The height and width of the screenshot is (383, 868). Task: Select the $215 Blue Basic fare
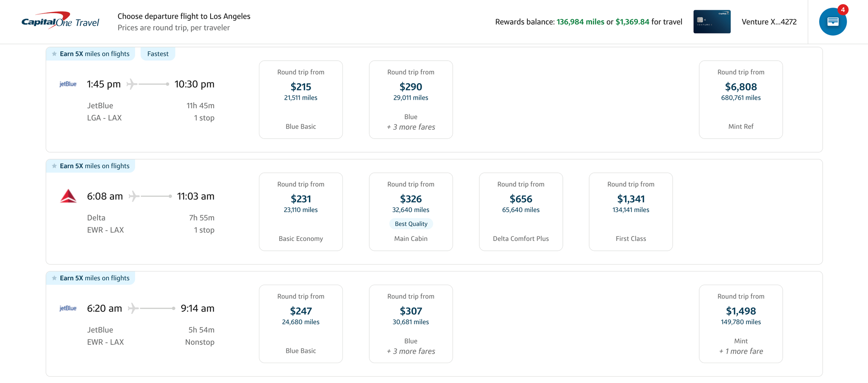click(x=300, y=99)
